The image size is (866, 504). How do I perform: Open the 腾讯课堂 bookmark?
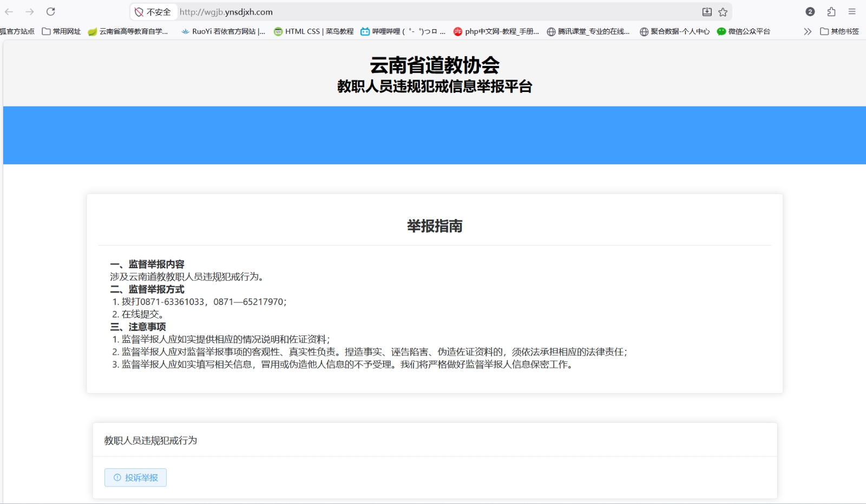pos(588,31)
